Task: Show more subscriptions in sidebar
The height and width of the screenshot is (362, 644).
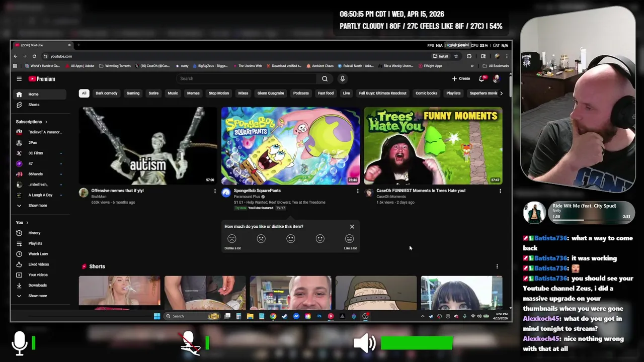Action: click(x=40, y=206)
